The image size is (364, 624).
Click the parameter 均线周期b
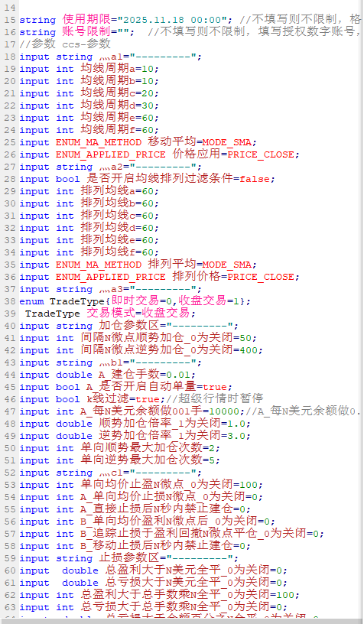pos(108,81)
